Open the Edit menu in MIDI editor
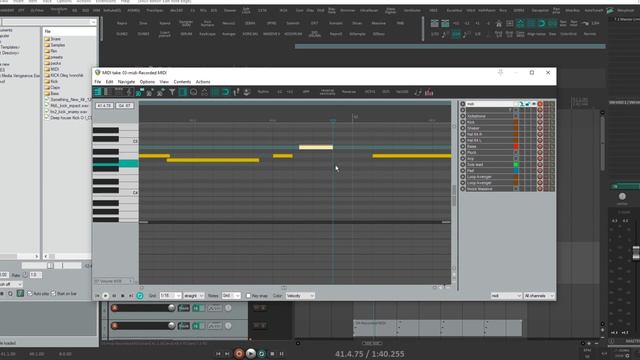The height and width of the screenshot is (360, 640). (x=109, y=82)
